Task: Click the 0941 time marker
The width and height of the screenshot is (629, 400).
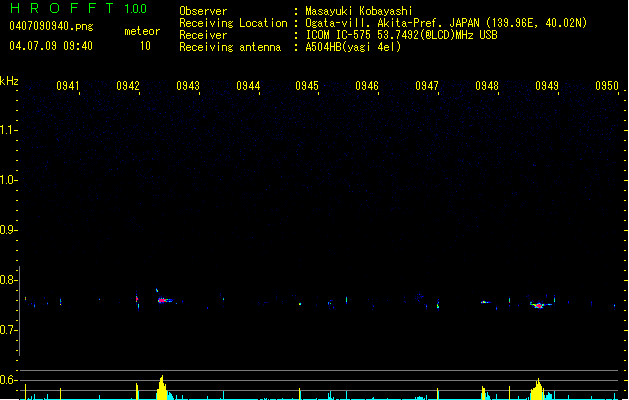Action: pyautogui.click(x=68, y=86)
